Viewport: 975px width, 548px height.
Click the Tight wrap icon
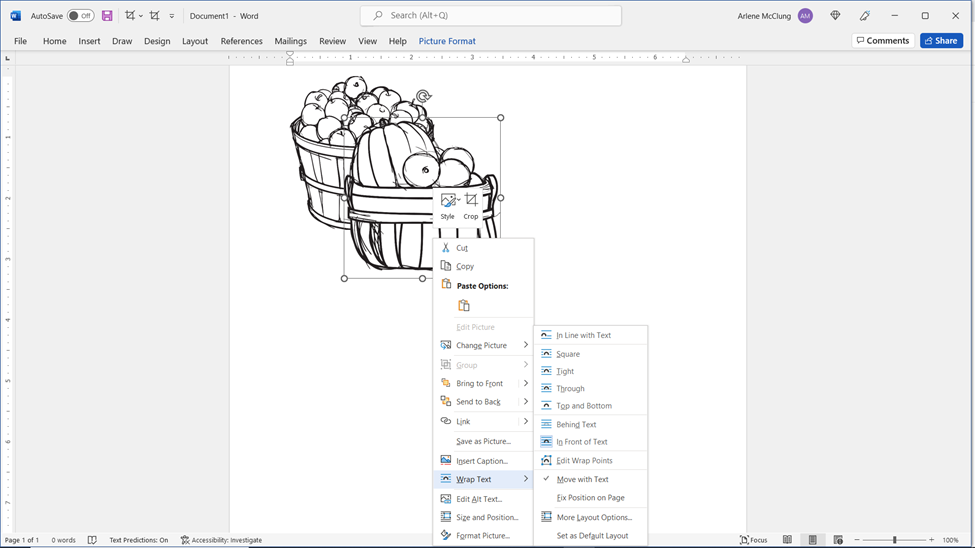click(x=546, y=371)
